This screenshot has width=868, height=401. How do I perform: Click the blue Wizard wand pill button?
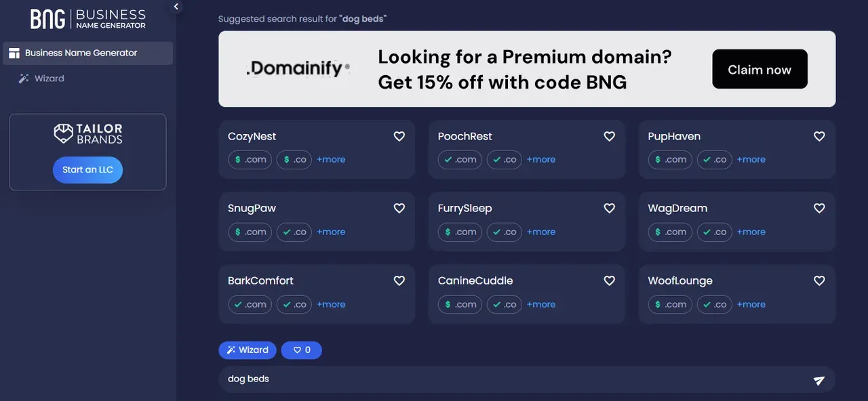coord(248,350)
